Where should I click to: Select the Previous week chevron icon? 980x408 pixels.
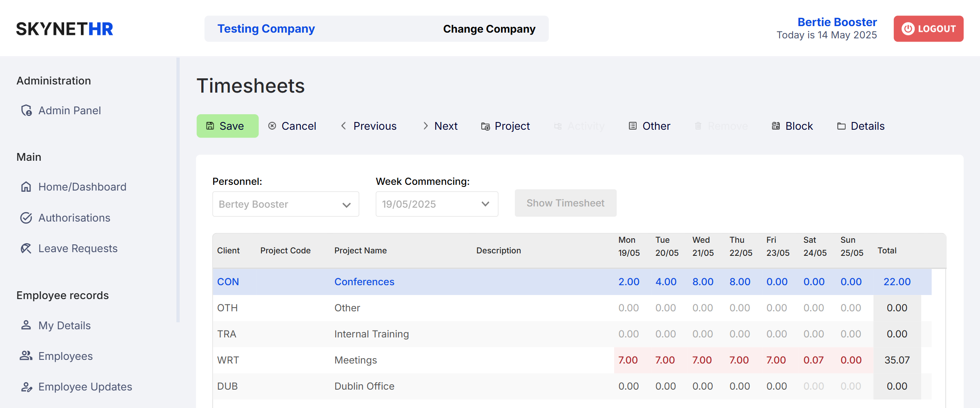pos(343,126)
